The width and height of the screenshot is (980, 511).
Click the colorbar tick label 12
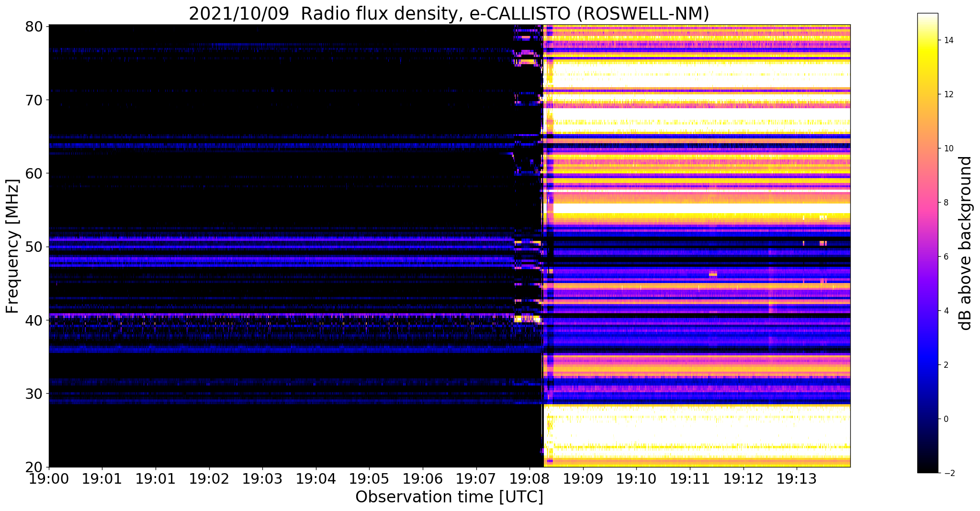click(948, 94)
